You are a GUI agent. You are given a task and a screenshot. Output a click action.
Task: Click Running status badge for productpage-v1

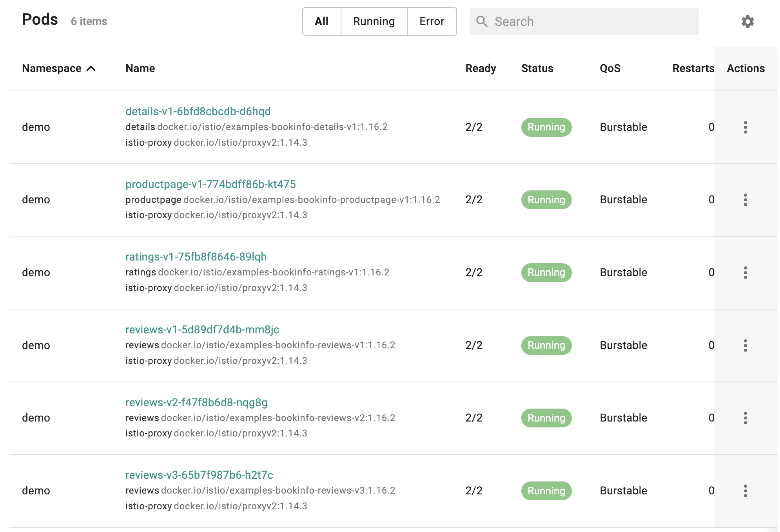click(x=546, y=200)
